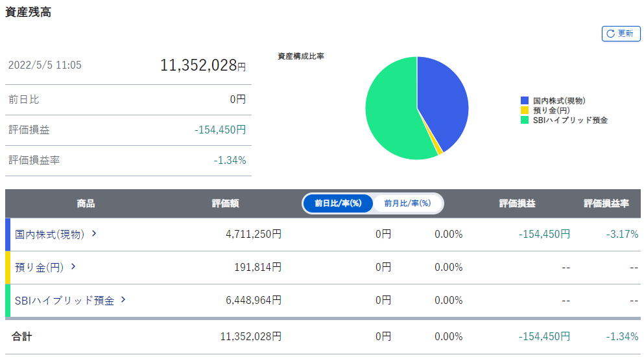Screen dimensions: 644x357
Task: Switch to the 前日比/率(%) view
Action: pos(338,203)
